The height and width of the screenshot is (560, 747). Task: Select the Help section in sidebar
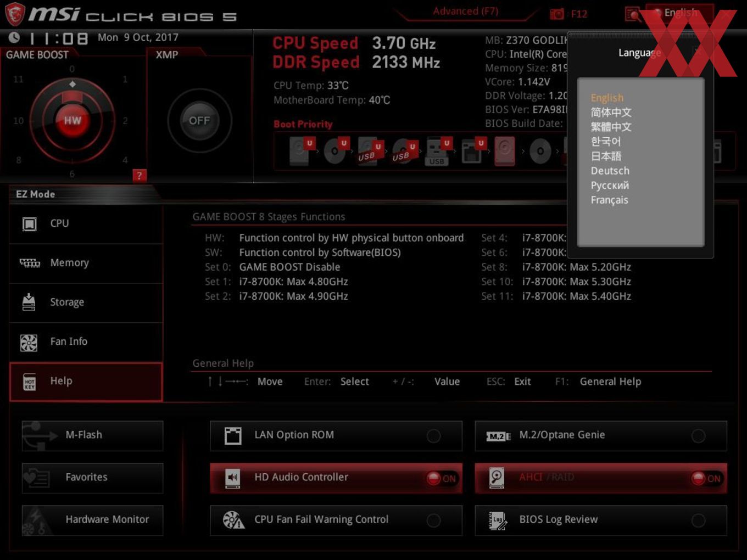pyautogui.click(x=86, y=381)
